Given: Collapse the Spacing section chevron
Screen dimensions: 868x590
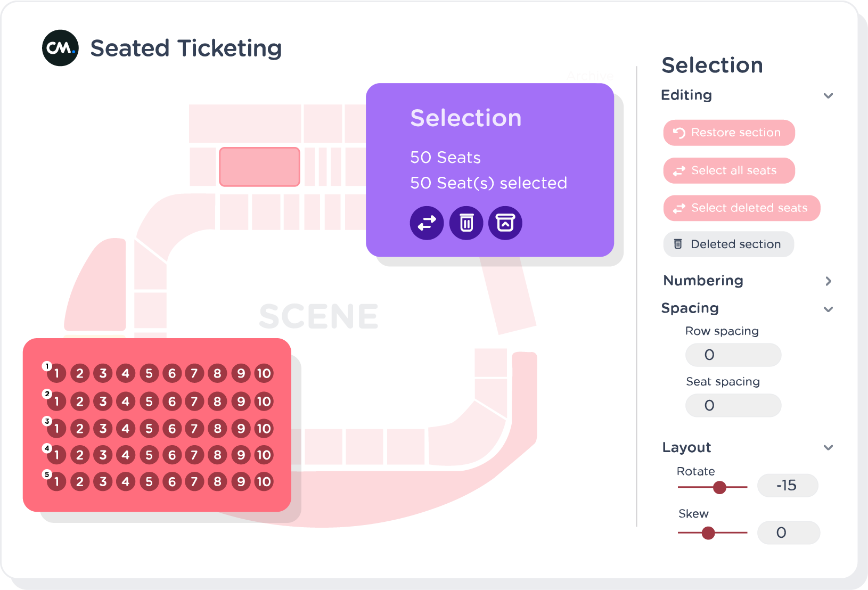Looking at the screenshot, I should [x=828, y=309].
